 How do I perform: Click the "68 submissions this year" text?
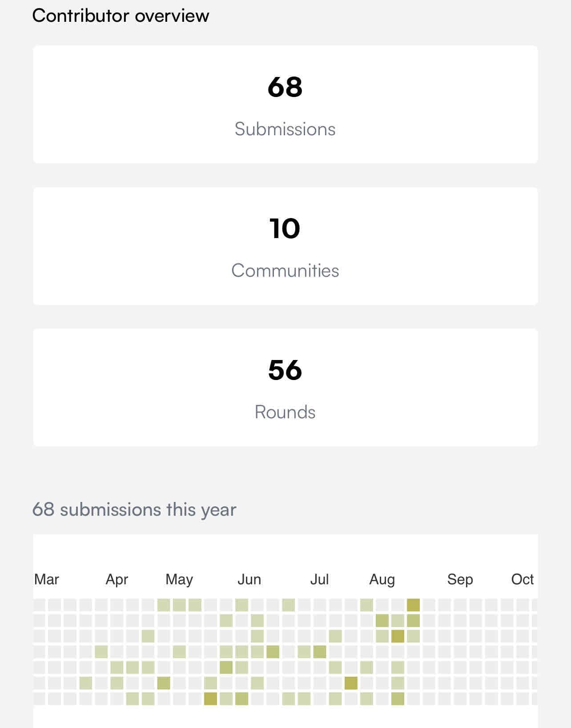pos(134,510)
